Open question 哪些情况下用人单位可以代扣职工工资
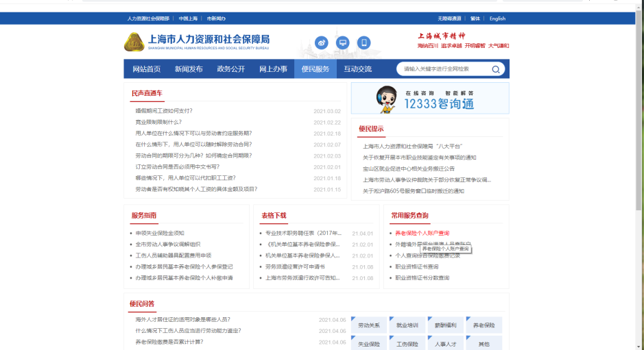 tap(186, 177)
